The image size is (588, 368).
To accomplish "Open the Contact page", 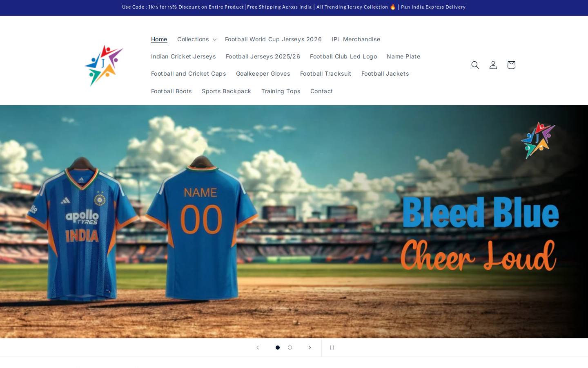I will click(x=321, y=91).
